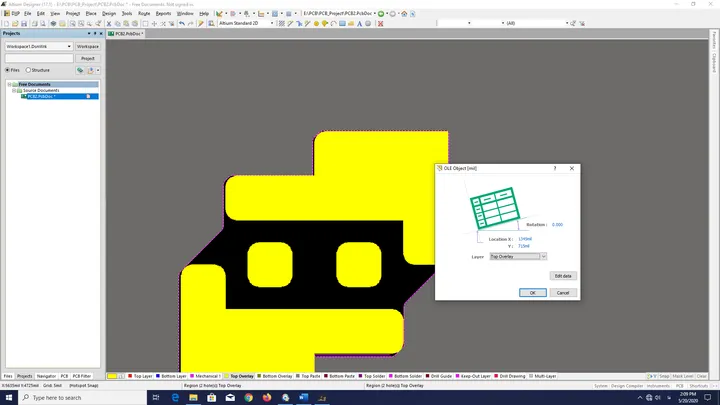Select the Structure radio button
Screen dimensions: 720x405
(x=28, y=70)
